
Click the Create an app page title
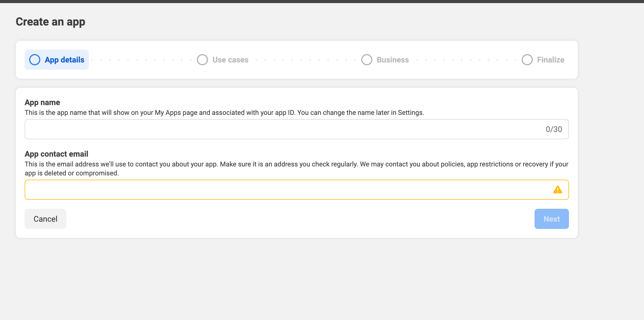[x=50, y=22]
